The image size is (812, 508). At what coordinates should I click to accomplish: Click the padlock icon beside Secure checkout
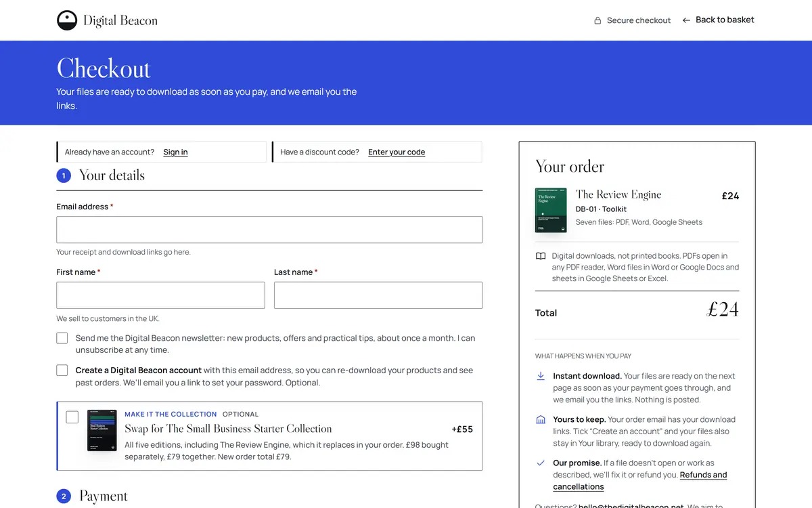click(x=597, y=20)
